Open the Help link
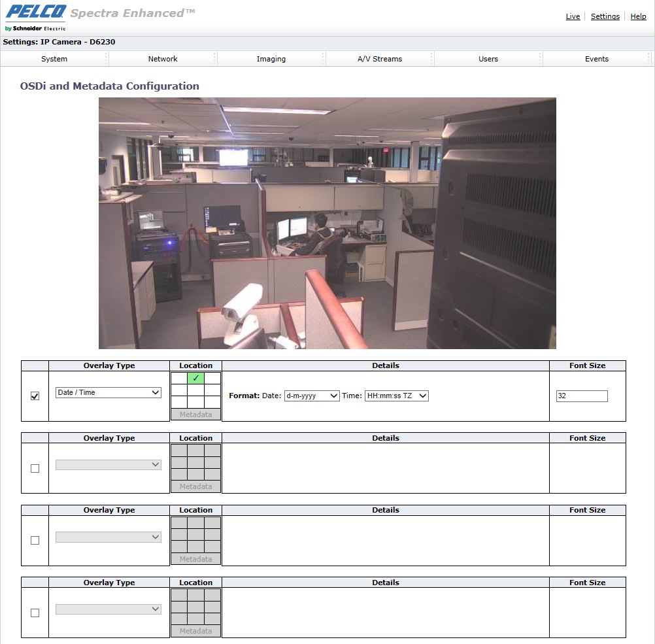Screen dimensions: 655x644 638,16
